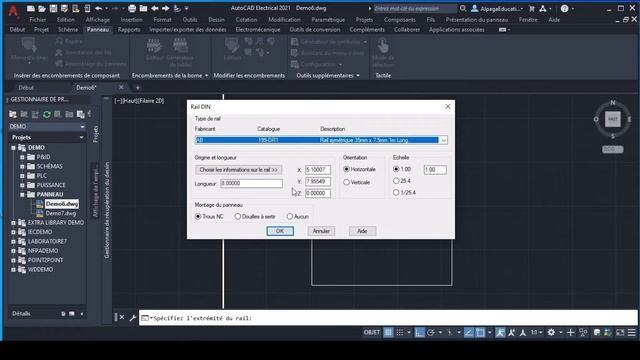Screen dimensions: 640x360
Task: Click the Plot printer icon
Action: click(x=132, y=8)
